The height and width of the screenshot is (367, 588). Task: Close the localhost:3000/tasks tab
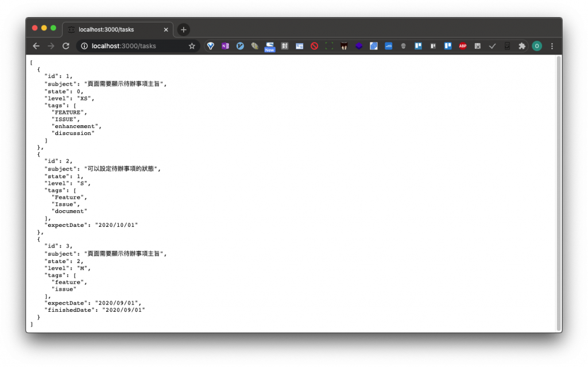(166, 29)
